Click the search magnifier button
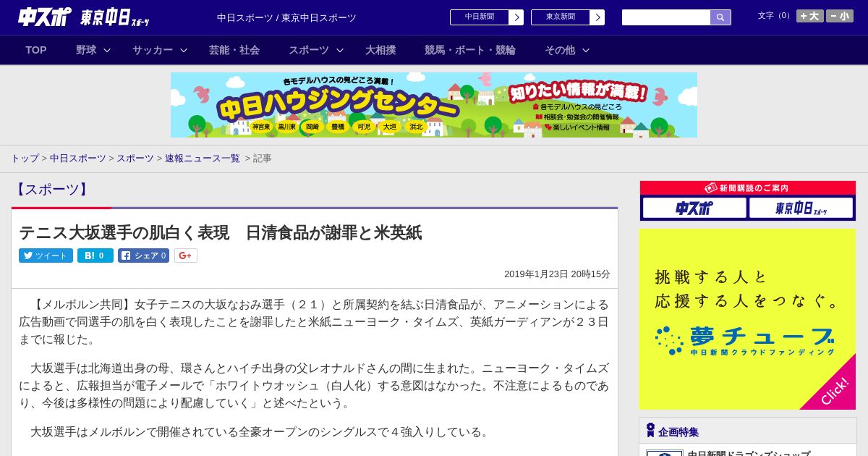868x456 pixels. coord(720,17)
